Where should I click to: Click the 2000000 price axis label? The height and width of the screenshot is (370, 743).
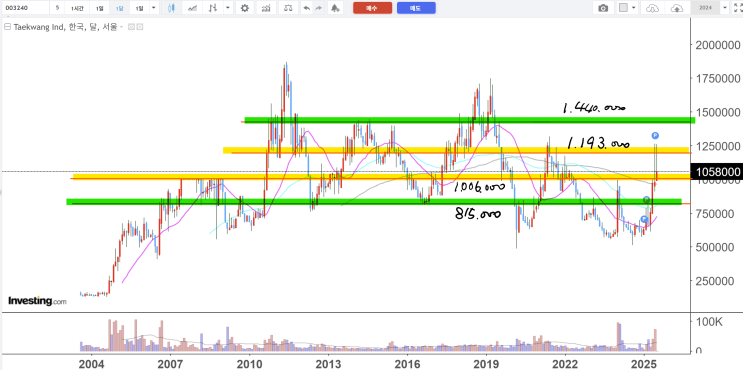coord(717,45)
